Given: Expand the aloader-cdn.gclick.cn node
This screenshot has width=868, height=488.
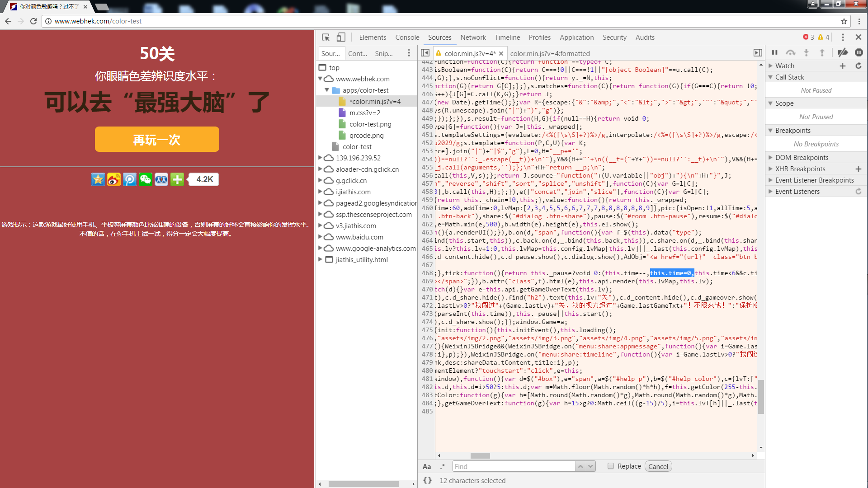Looking at the screenshot, I should coord(320,169).
